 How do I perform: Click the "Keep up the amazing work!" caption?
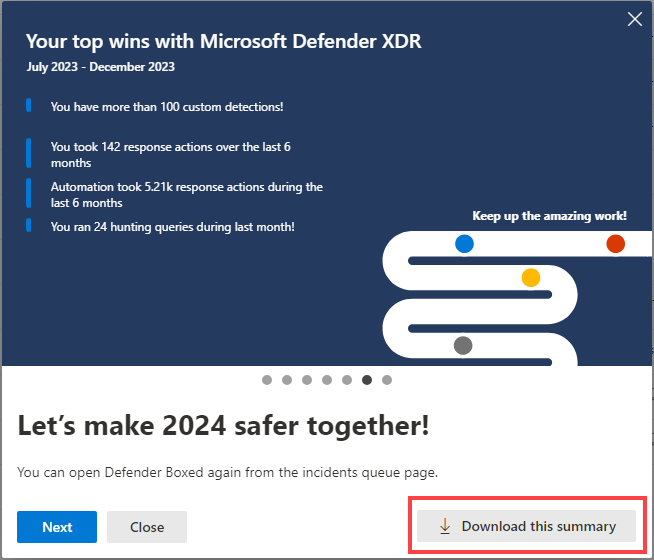550,215
